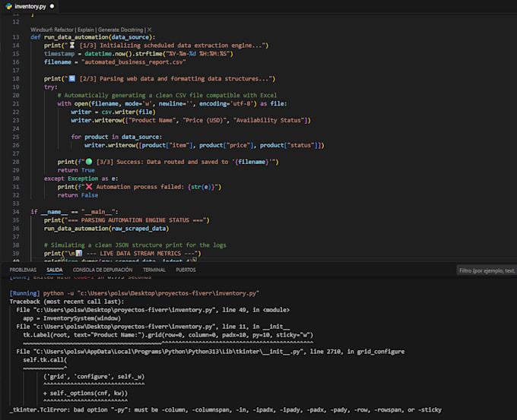This screenshot has width=517, height=420.
Task: Open the CONSOLA DE DEPURACIÓN tab
Action: [103, 270]
